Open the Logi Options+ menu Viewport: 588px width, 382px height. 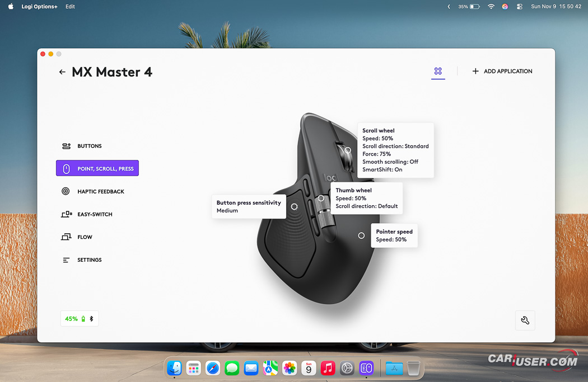40,7
